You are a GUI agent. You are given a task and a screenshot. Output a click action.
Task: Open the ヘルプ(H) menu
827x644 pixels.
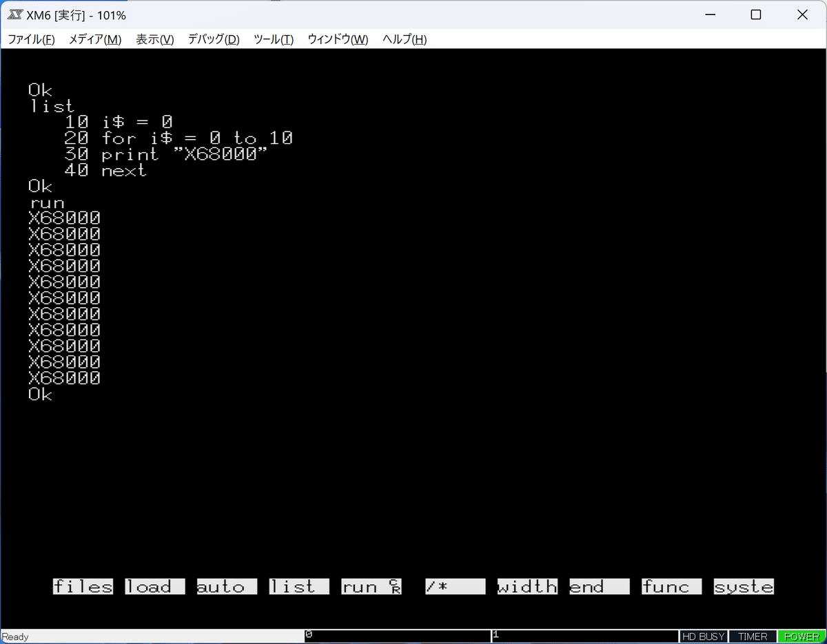point(405,39)
